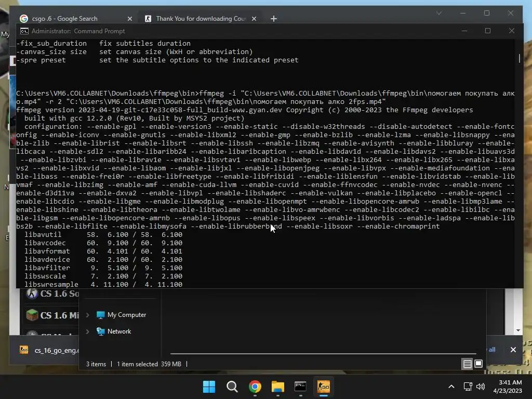532x399 pixels.
Task: Maximize the Command Prompt window
Action: [487, 31]
